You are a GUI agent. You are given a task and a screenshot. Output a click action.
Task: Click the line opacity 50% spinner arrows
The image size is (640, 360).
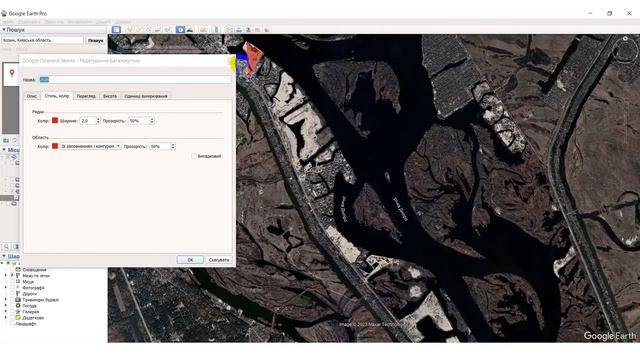coord(152,120)
